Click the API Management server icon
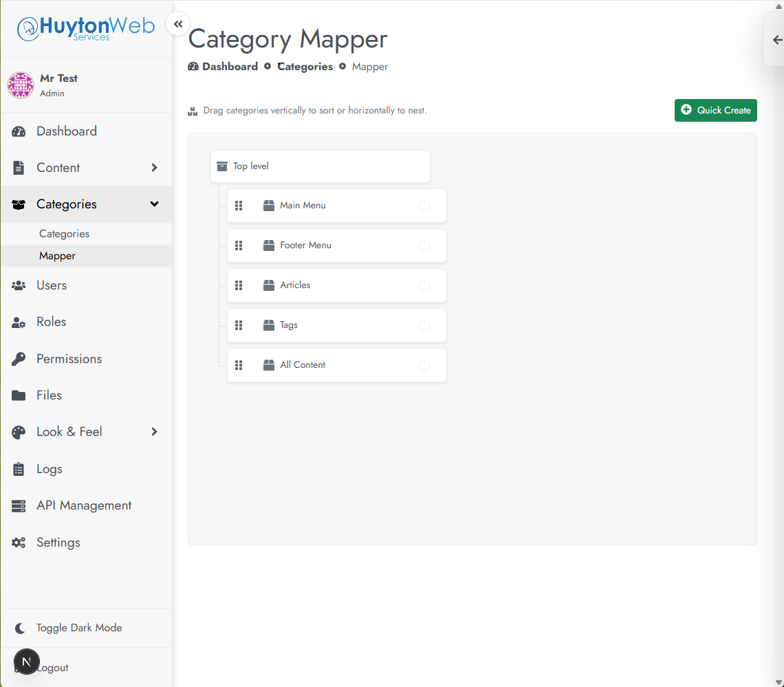The width and height of the screenshot is (784, 687). coord(19,506)
